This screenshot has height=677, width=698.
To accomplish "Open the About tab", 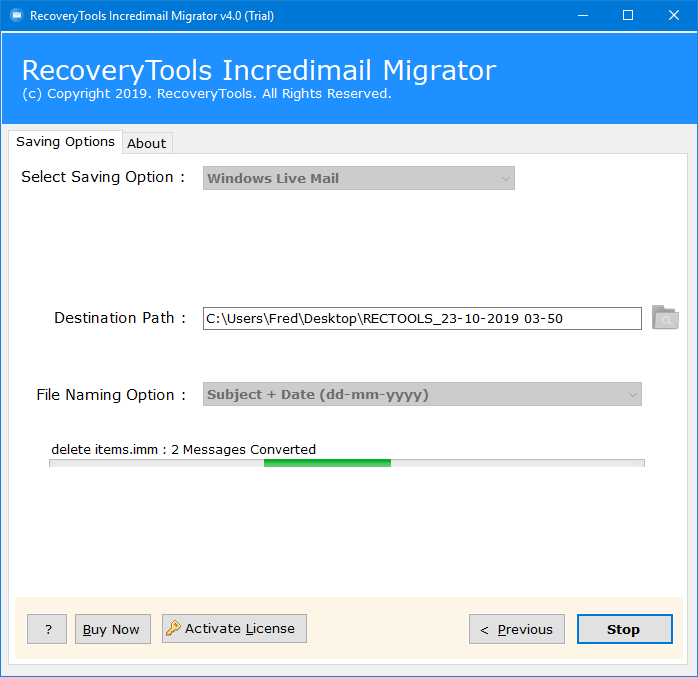I will [147, 143].
